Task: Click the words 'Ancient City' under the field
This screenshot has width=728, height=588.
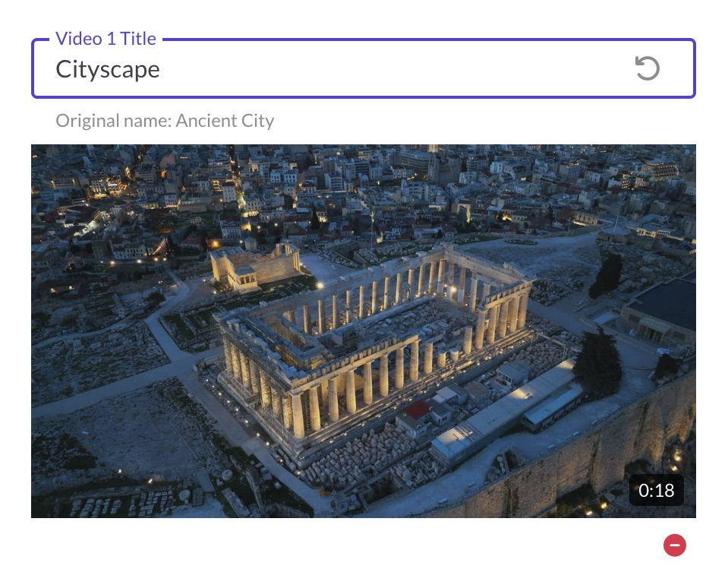Action: tap(225, 121)
